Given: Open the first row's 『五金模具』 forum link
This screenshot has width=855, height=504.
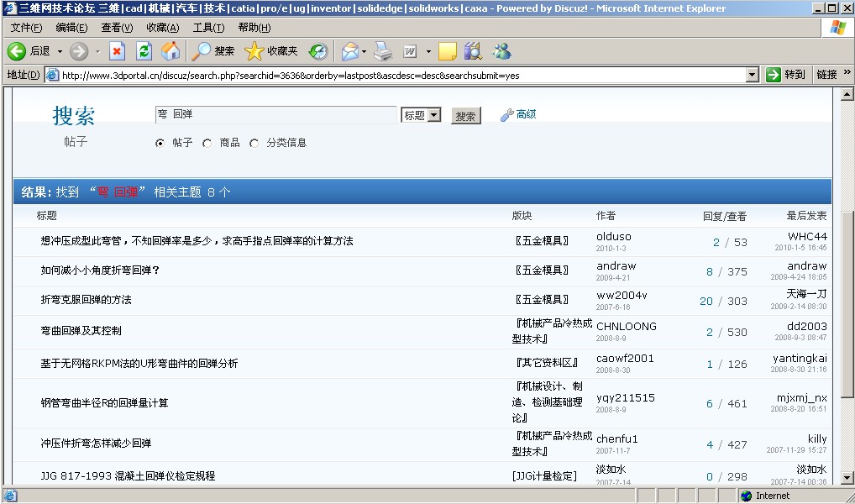Looking at the screenshot, I should coord(542,240).
